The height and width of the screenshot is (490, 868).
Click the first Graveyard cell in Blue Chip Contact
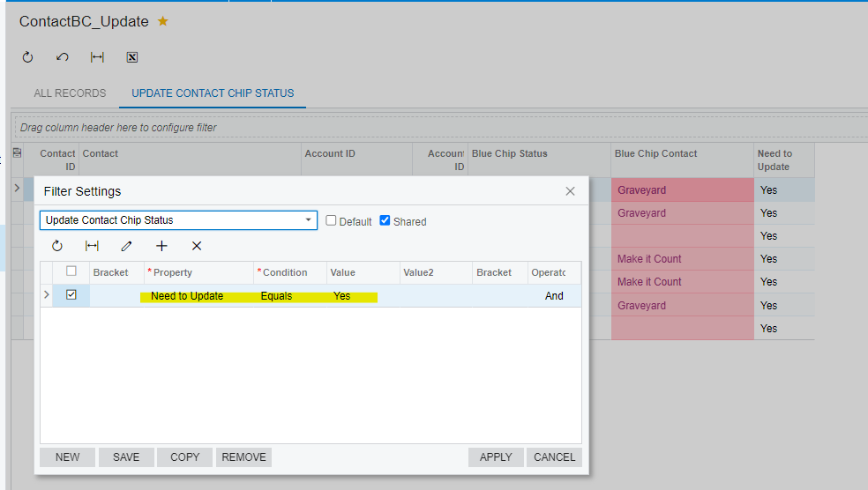pyautogui.click(x=682, y=190)
